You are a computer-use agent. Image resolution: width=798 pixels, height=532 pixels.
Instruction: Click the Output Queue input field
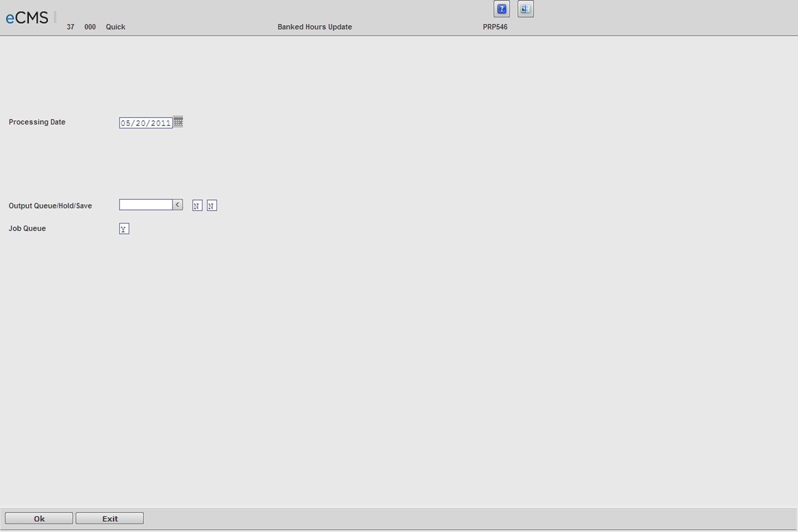point(146,205)
